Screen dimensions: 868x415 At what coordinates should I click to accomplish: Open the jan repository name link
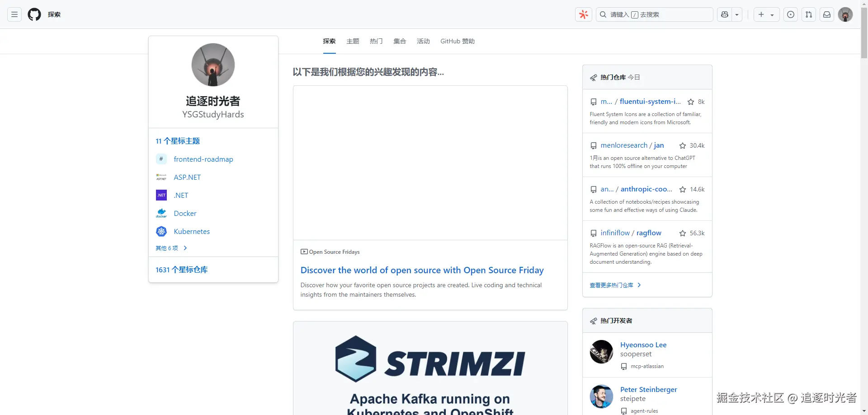(659, 145)
